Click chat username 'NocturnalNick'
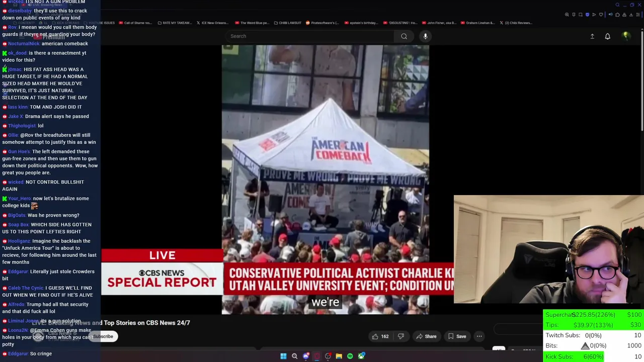Image resolution: width=644 pixels, height=362 pixels. pos(24,44)
